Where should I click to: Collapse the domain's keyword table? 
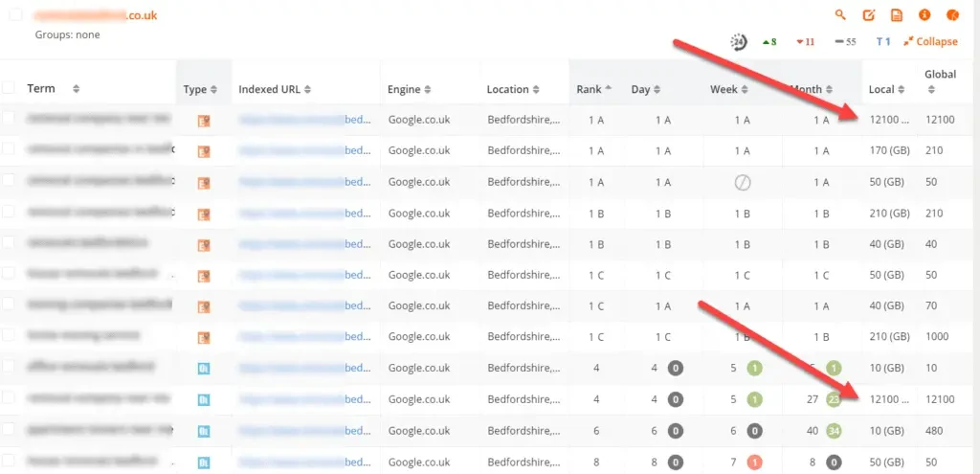tap(930, 42)
